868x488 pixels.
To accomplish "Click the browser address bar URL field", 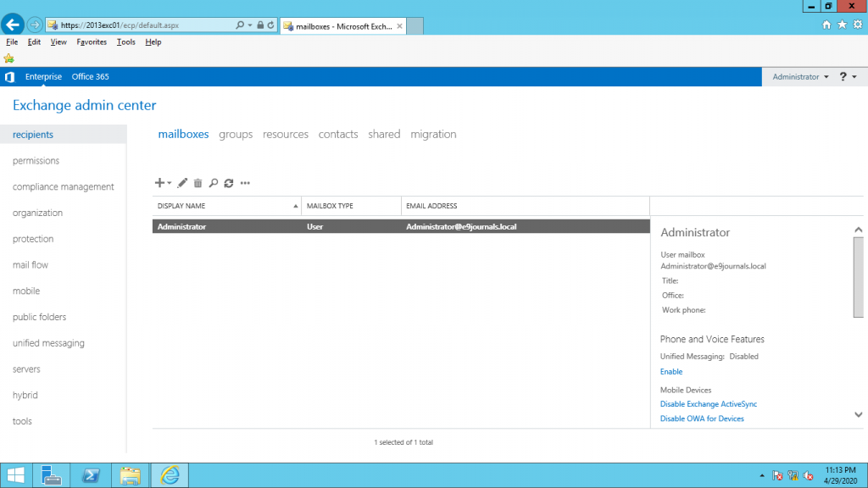I will point(146,25).
